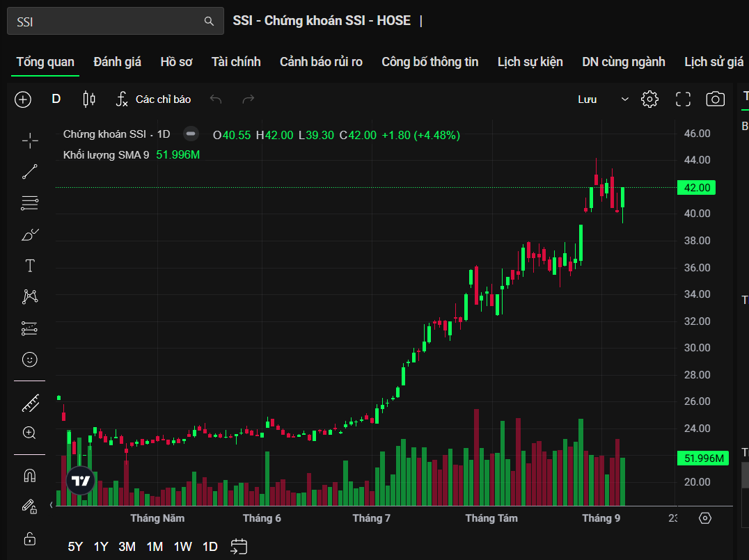Set the range to 5Y
The width and height of the screenshot is (749, 560).
75,547
